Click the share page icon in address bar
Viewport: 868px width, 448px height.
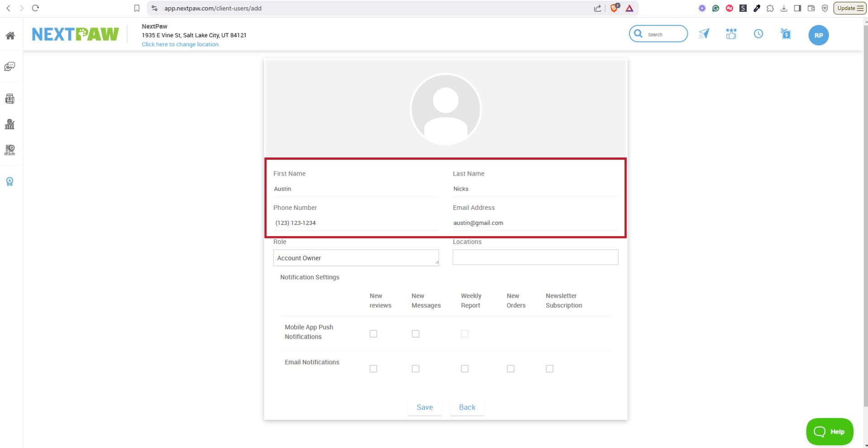click(598, 8)
